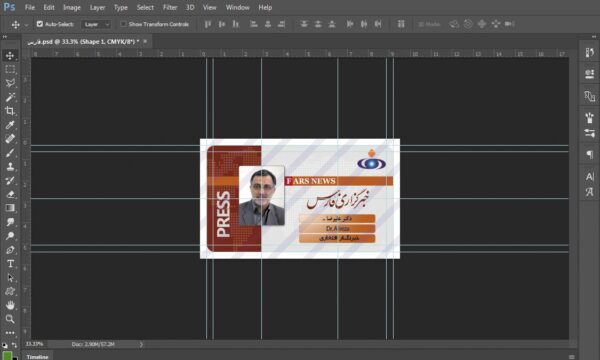Open the Paragraph panel icon
The height and width of the screenshot is (360, 600).
coord(589,155)
